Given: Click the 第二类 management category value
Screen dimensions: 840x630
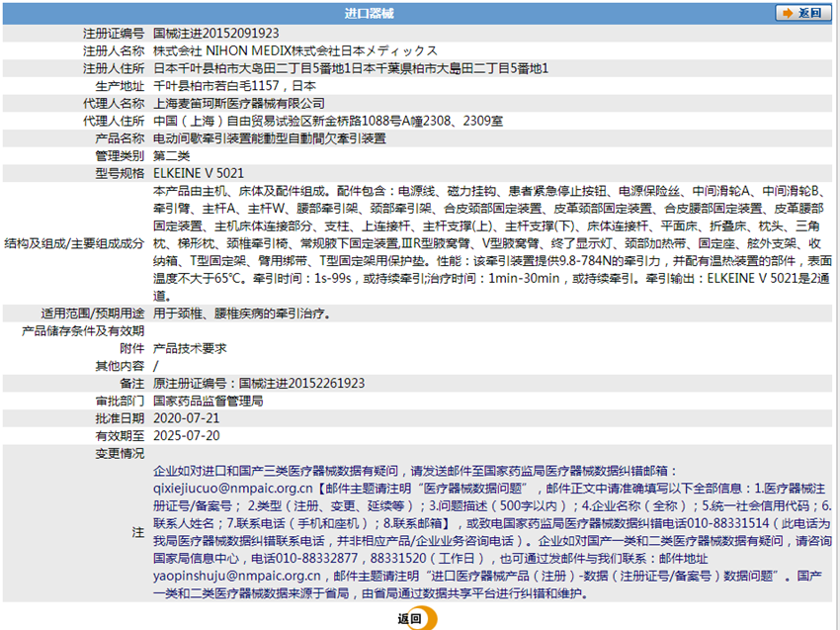Looking at the screenshot, I should click(171, 156).
